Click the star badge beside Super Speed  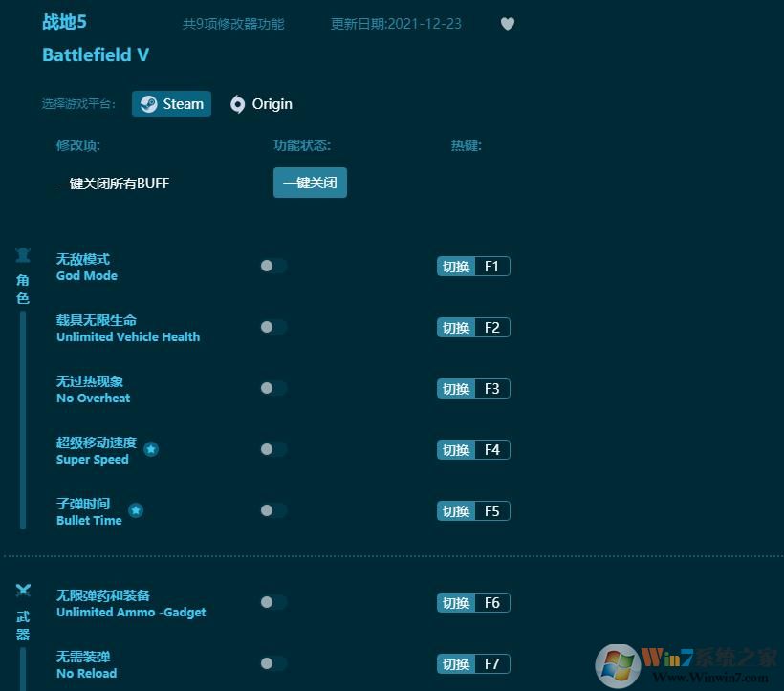[151, 449]
